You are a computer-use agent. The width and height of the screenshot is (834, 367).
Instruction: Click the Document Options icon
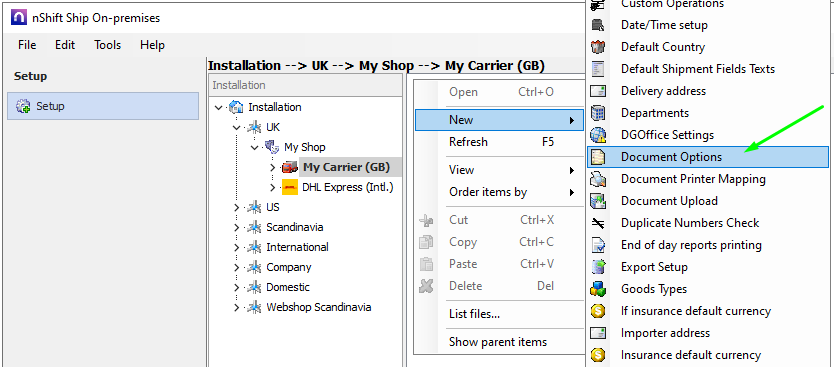(x=598, y=157)
